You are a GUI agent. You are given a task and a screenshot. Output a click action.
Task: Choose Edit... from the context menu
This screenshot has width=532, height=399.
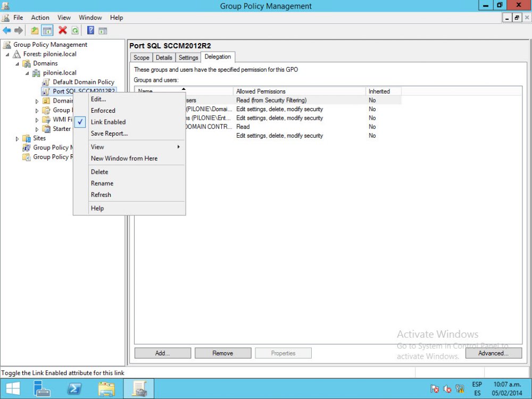coord(129,99)
